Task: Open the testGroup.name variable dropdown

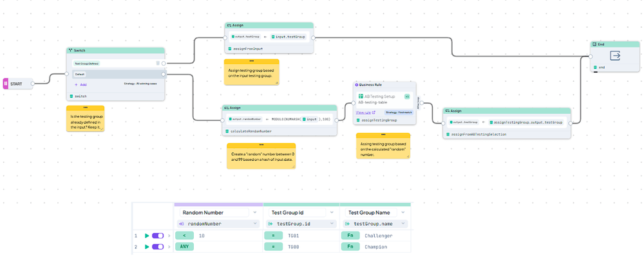Action: 403,224
